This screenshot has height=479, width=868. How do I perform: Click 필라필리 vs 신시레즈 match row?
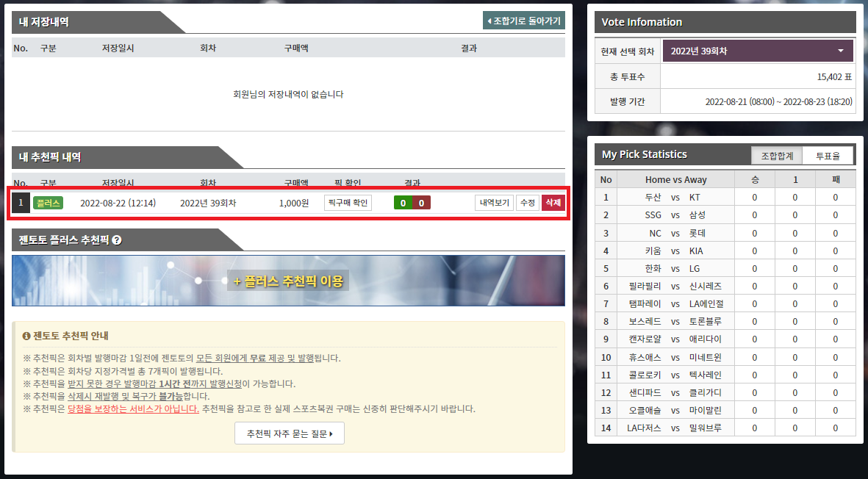725,286
